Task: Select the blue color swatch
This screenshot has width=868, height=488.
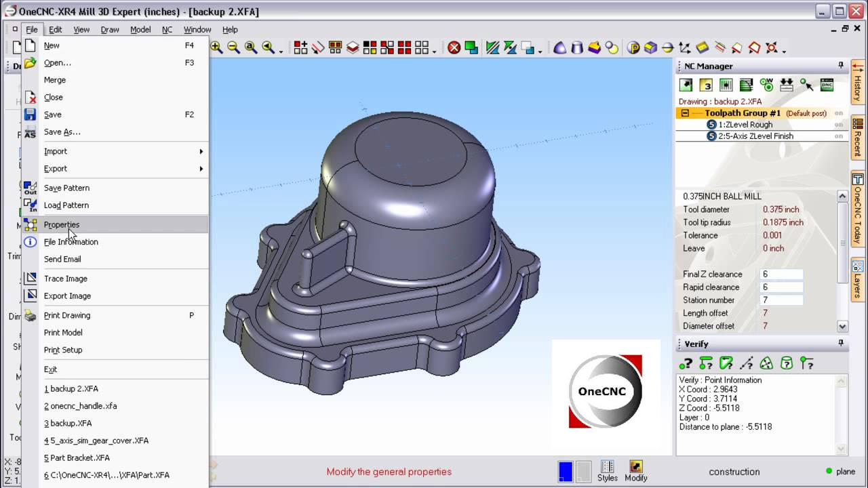Action: click(565, 471)
